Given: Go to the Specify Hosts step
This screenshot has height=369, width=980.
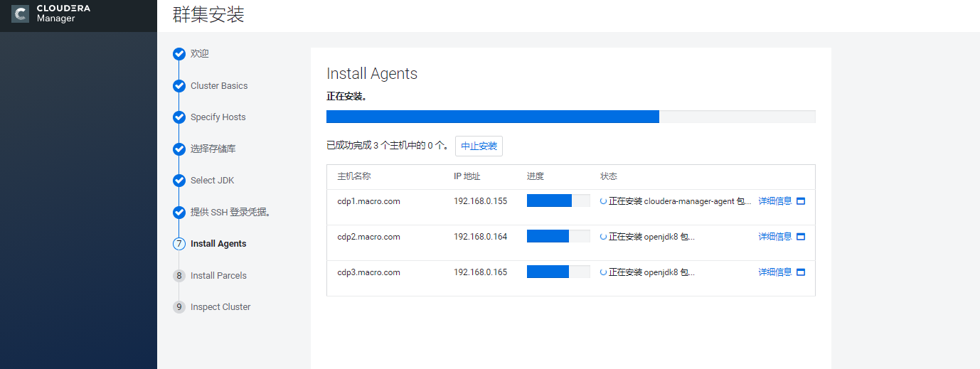Looking at the screenshot, I should 218,117.
